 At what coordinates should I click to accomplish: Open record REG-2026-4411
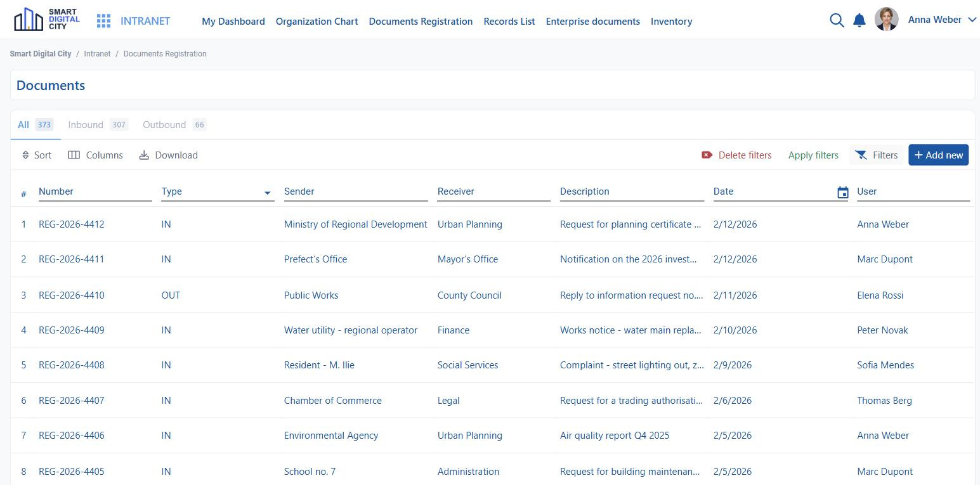point(72,259)
